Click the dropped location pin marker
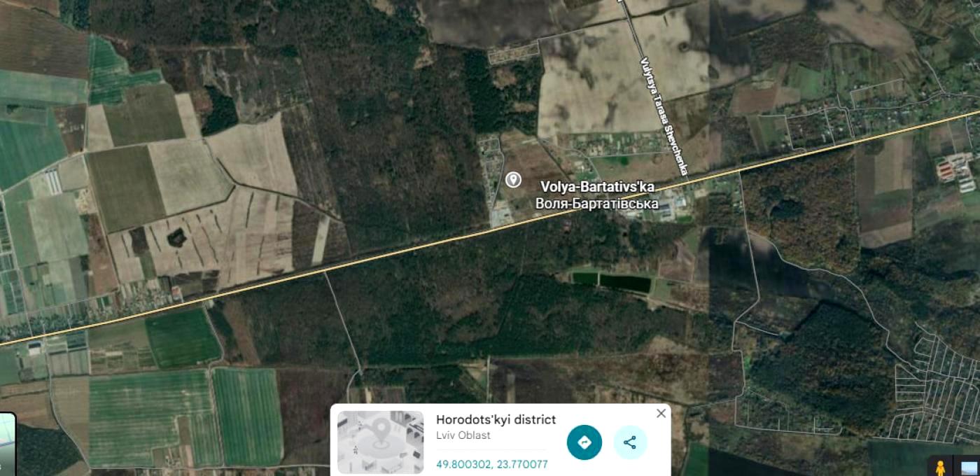 (513, 180)
